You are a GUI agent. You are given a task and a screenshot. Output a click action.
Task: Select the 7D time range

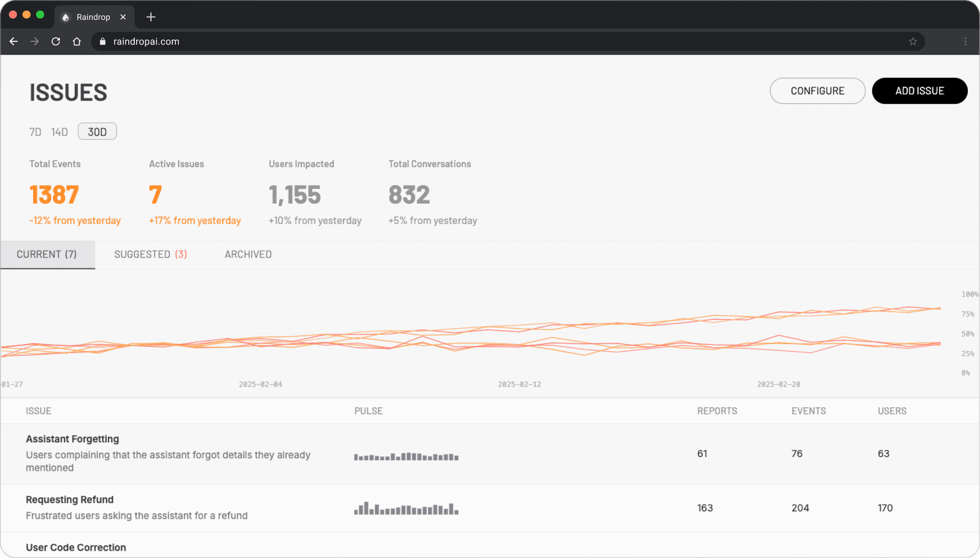click(x=35, y=132)
